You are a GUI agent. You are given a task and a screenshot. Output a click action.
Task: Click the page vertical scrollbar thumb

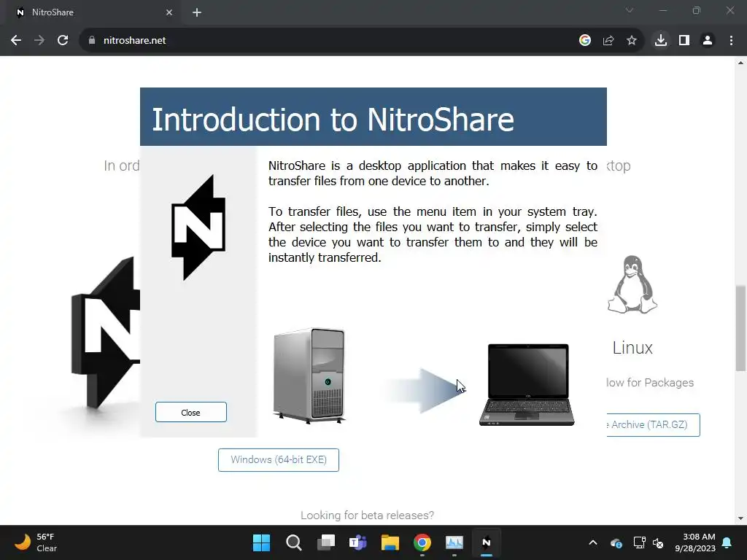(x=741, y=327)
